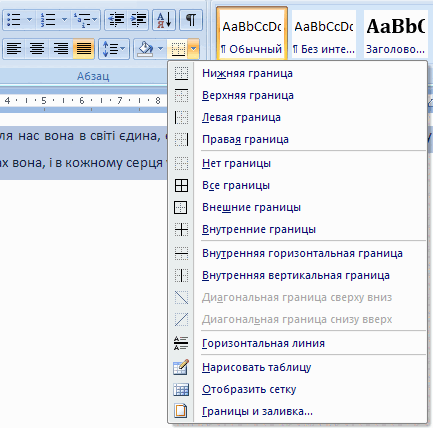The height and width of the screenshot is (428, 433).
Task: Click the Sort A-Я icon
Action: click(164, 20)
